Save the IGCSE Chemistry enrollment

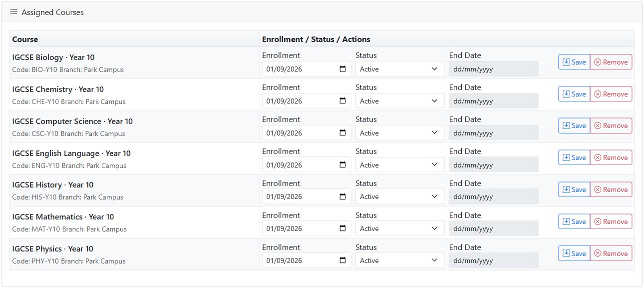(574, 94)
